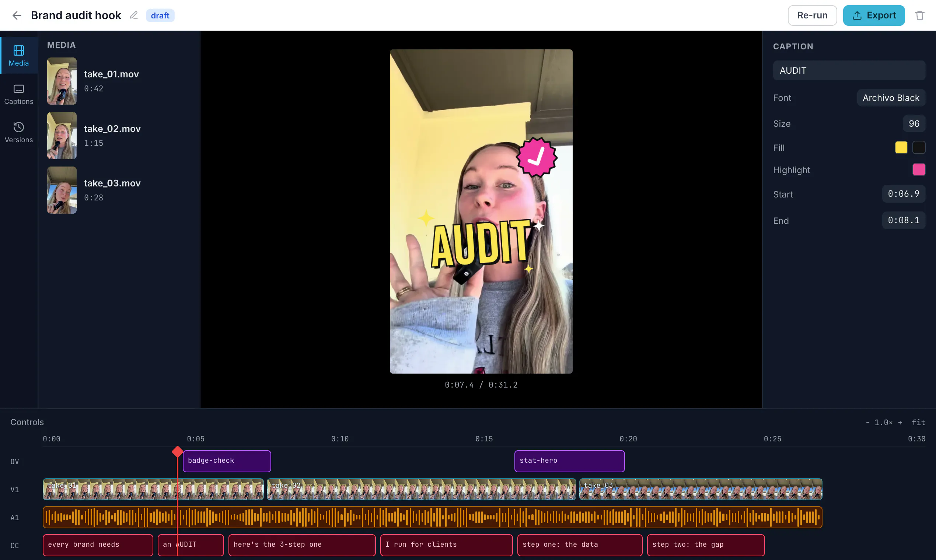This screenshot has height=560, width=936.
Task: Select caption clip "every brand needs"
Action: (x=98, y=545)
